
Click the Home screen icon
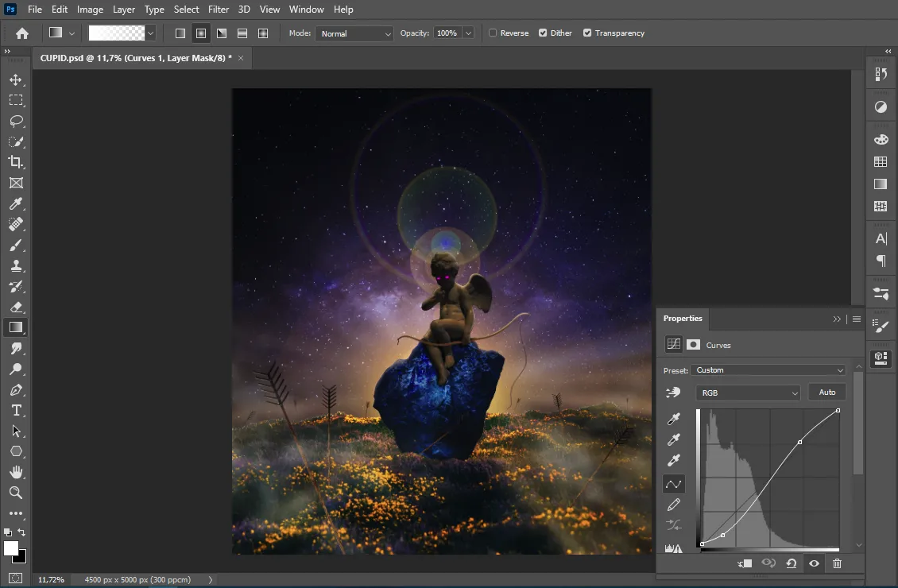tap(22, 33)
